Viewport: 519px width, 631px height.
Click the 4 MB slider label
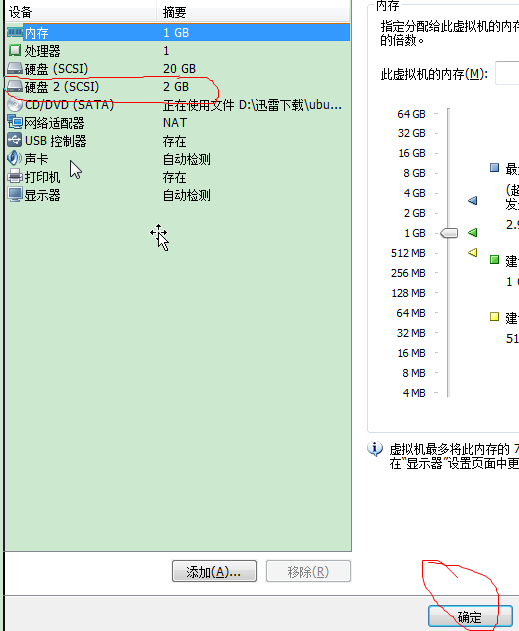pyautogui.click(x=414, y=392)
